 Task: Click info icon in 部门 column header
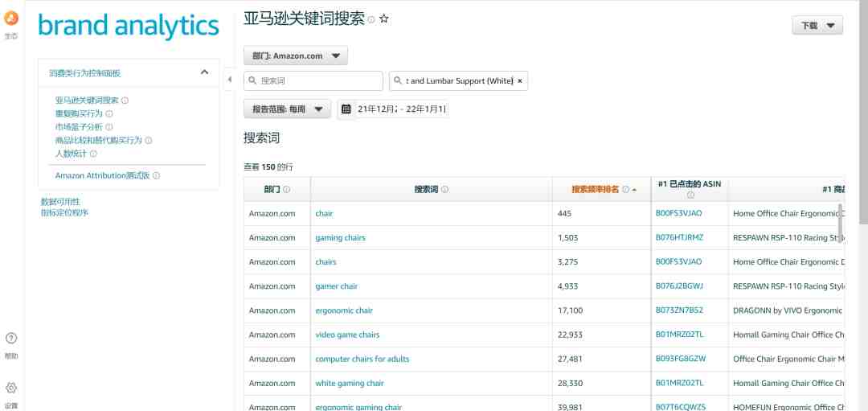(x=287, y=190)
